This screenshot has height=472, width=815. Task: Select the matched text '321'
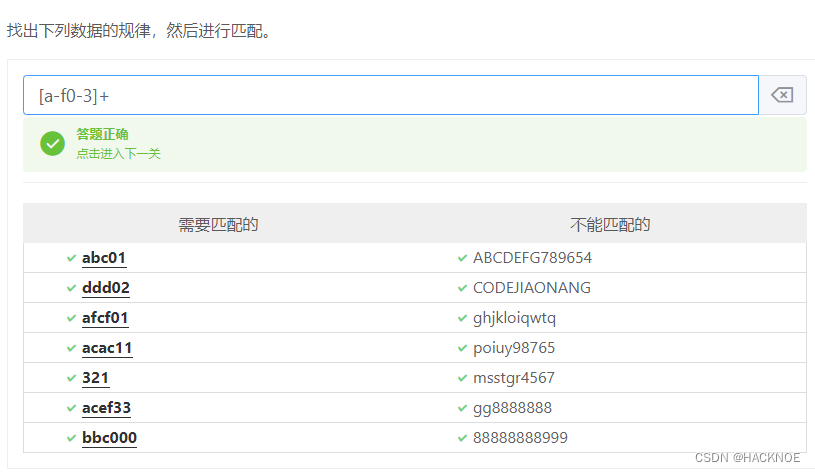point(96,378)
